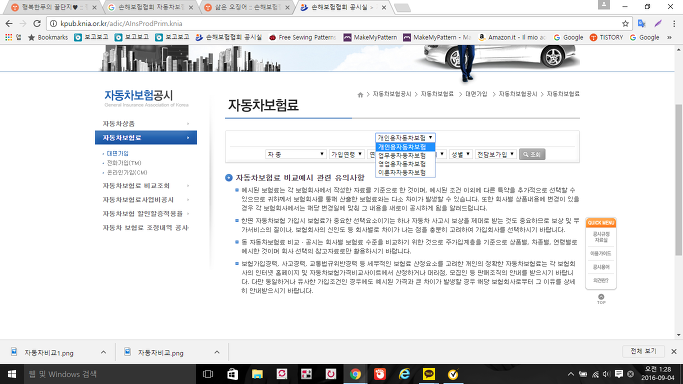Click the 전체 보기 downloads button
Image resolution: width=683 pixels, height=384 pixels.
[x=643, y=351]
